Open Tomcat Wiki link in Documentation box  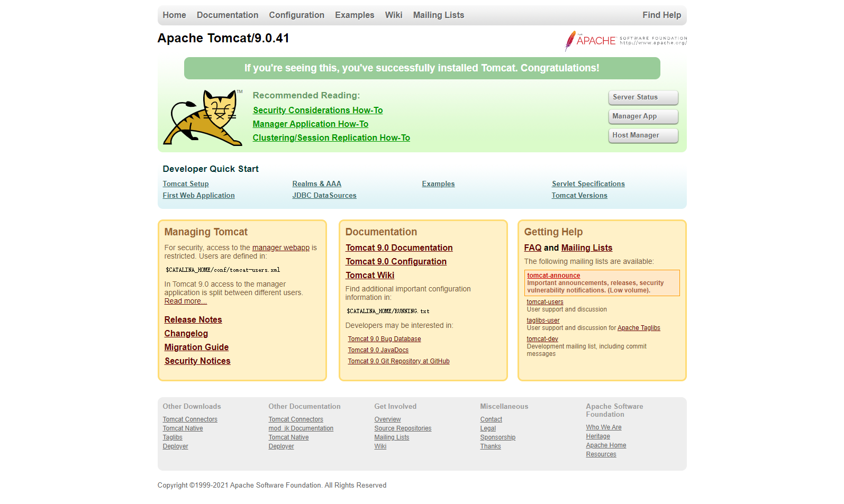point(370,275)
